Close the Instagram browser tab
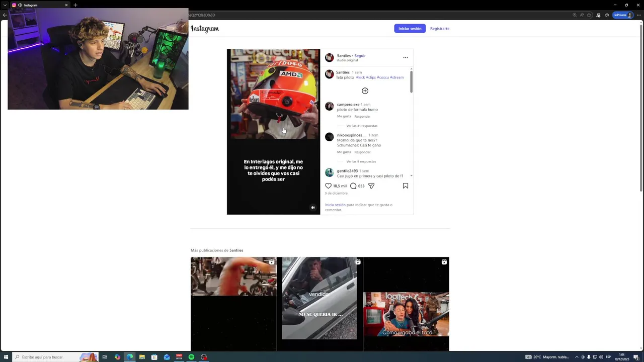644x362 pixels. pyautogui.click(x=66, y=5)
